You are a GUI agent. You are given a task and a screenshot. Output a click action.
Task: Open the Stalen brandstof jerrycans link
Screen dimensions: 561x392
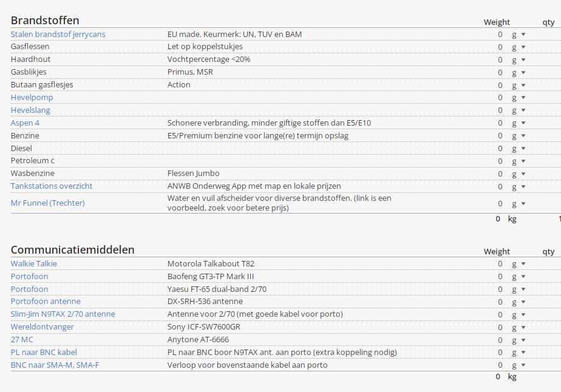[58, 34]
